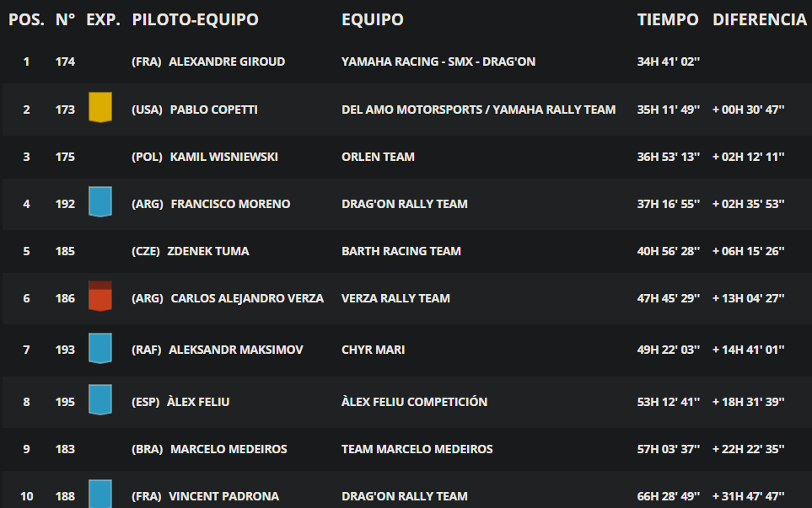Click the blue badge beside Francisco Moreno
Screen dimensions: 812x508
click(100, 201)
